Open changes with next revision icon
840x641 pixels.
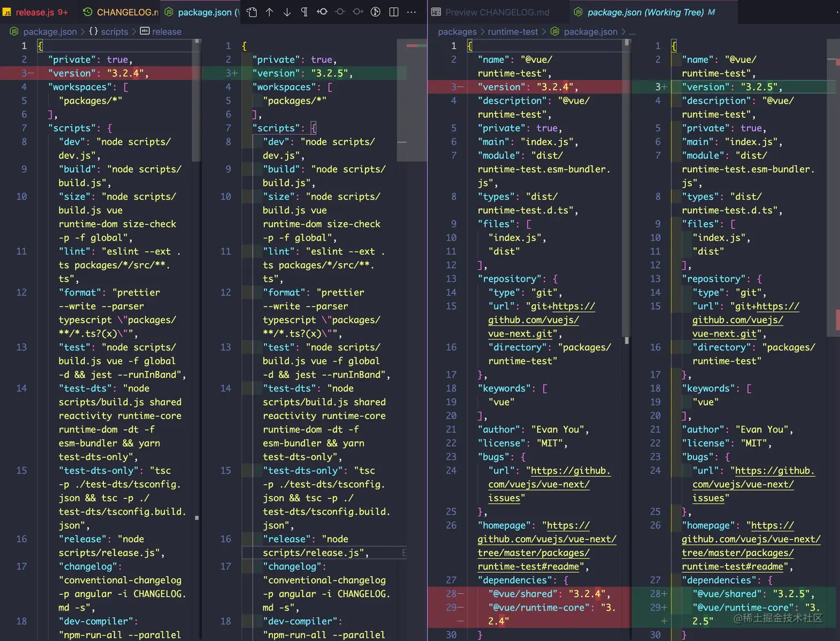click(358, 12)
